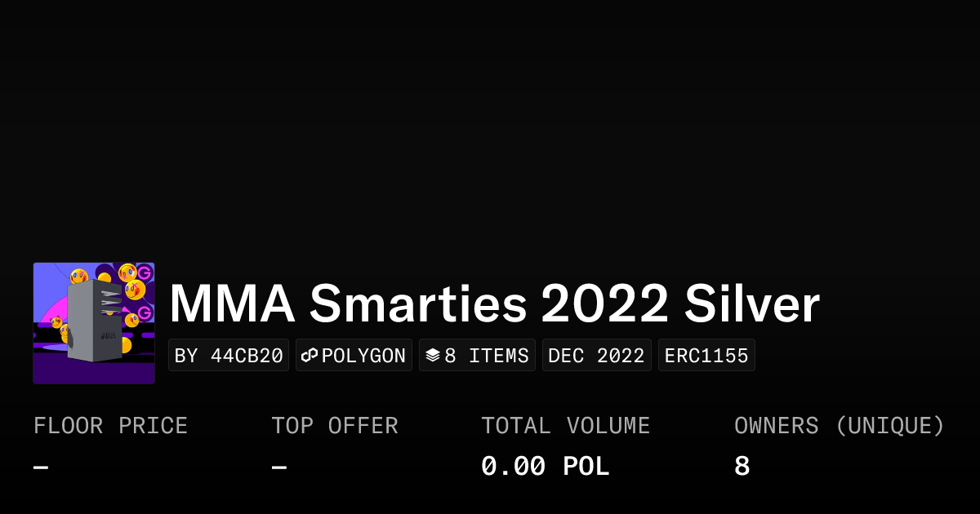The width and height of the screenshot is (980, 514).
Task: Select the 0.00 POL volume value
Action: click(545, 467)
